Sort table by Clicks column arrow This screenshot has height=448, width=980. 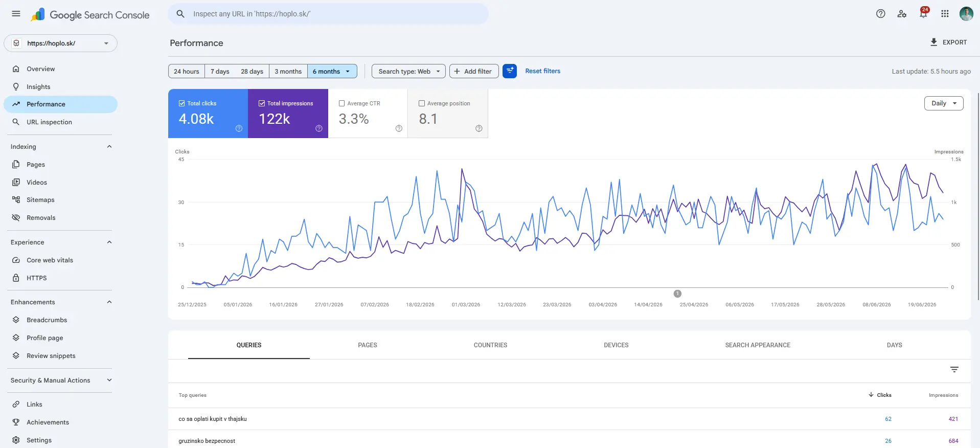[x=871, y=395]
